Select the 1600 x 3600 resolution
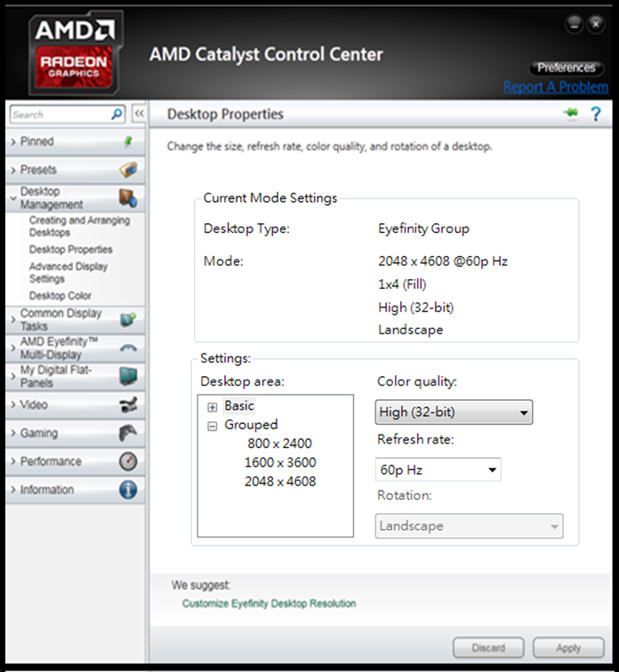Viewport: 619px width, 672px height. tap(280, 462)
